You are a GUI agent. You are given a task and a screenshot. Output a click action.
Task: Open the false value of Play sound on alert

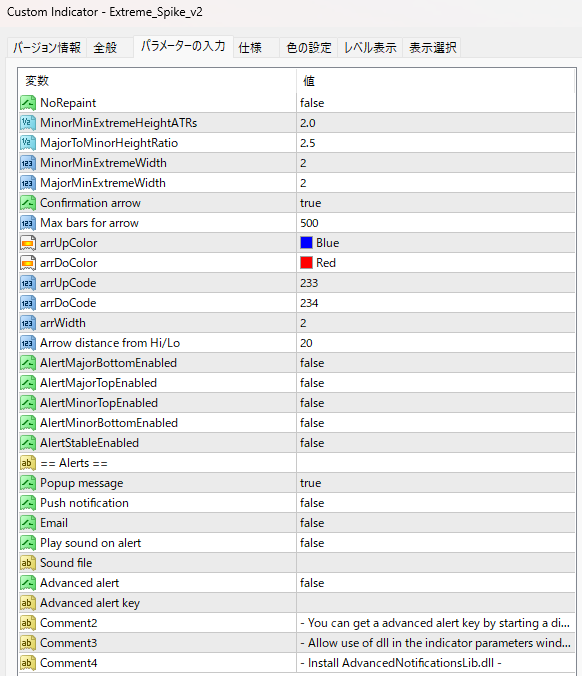[435, 543]
